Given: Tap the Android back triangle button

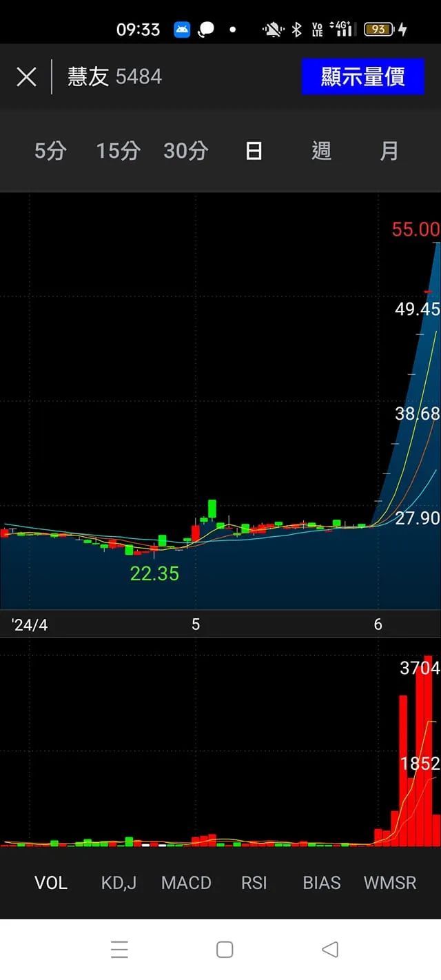Looking at the screenshot, I should point(330,950).
